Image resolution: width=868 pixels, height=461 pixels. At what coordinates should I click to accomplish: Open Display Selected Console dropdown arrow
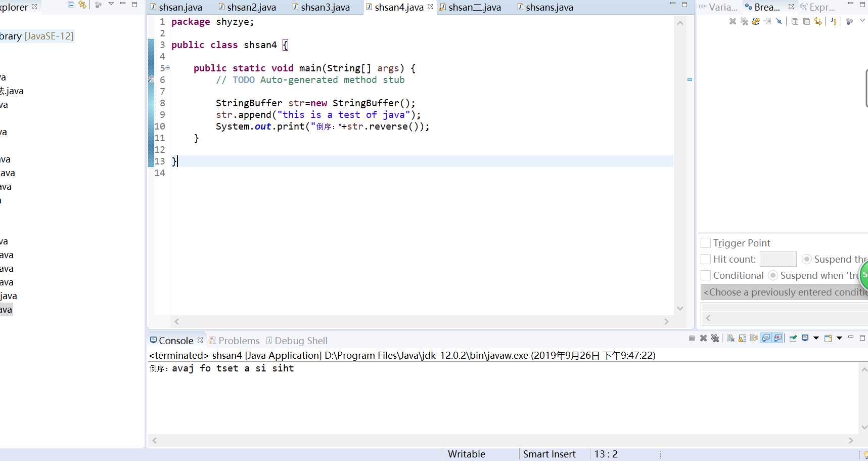click(816, 338)
